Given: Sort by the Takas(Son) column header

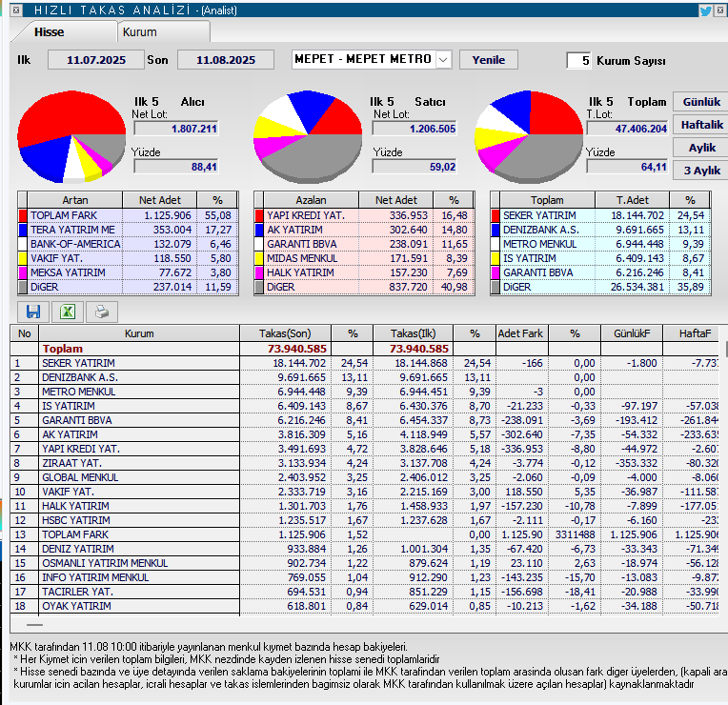Looking at the screenshot, I should point(285,333).
